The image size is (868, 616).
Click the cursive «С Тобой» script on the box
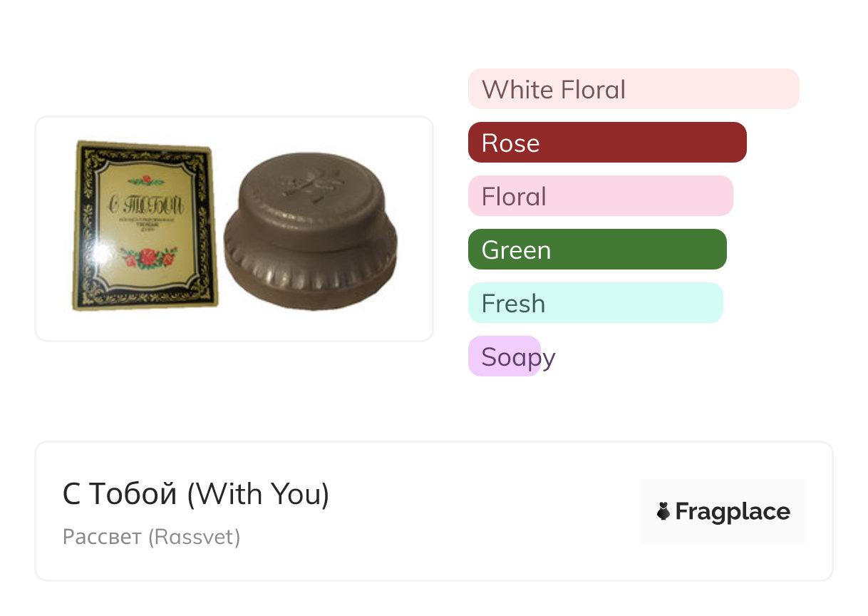(146, 207)
